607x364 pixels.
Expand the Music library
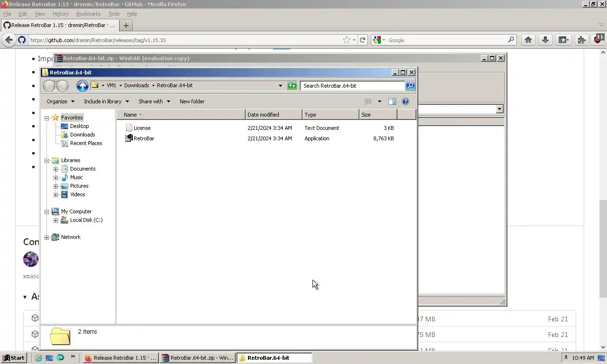55,178
